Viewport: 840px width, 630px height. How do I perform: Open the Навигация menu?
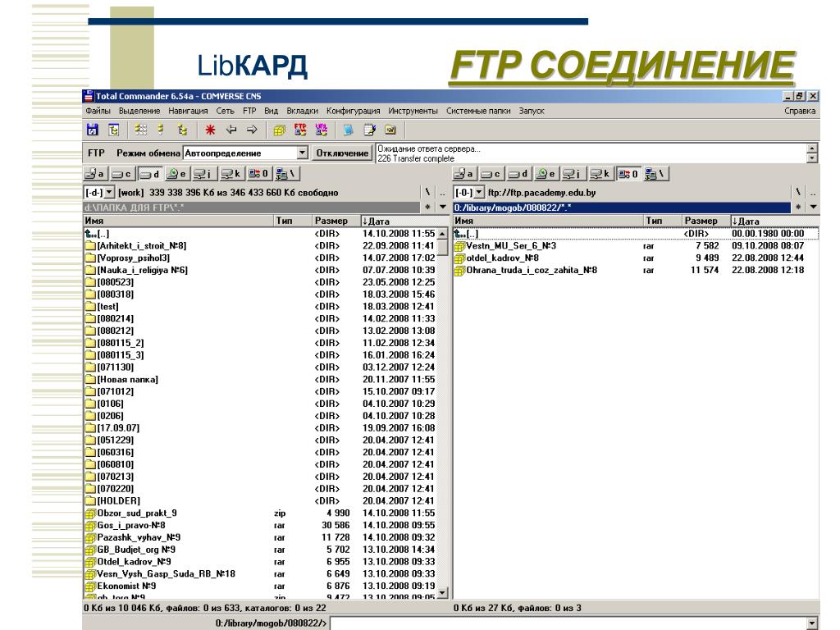click(188, 111)
